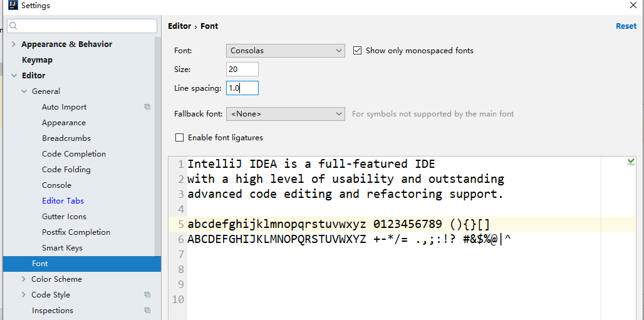Expand the Color Scheme node
Viewport: 644px width, 320px height.
point(24,279)
